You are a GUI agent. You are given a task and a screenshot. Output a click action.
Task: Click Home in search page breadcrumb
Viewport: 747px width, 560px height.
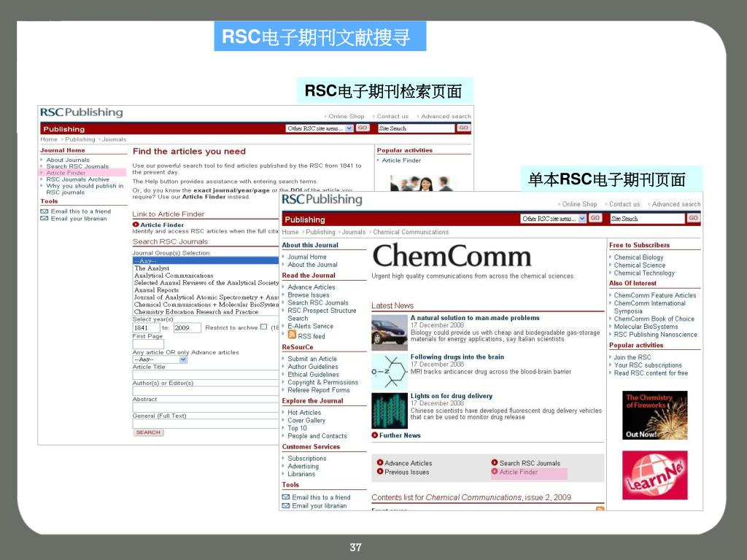click(49, 139)
